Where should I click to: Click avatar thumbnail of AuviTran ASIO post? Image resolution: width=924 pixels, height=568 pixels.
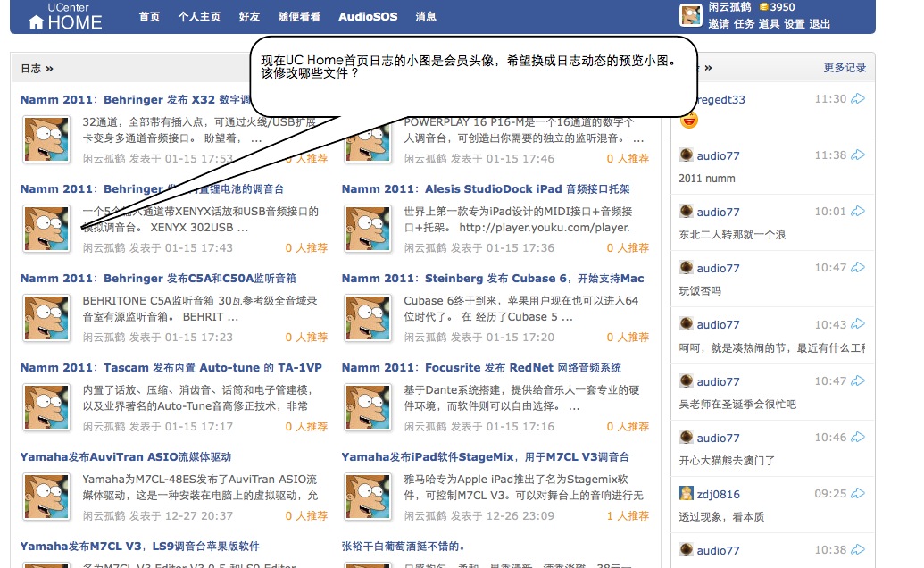pos(46,497)
